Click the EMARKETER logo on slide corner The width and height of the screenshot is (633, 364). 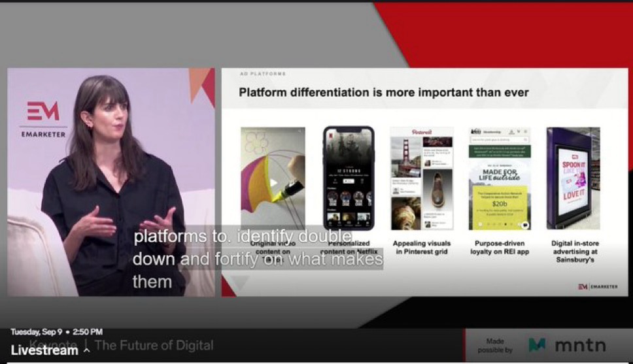pyautogui.click(x=598, y=286)
